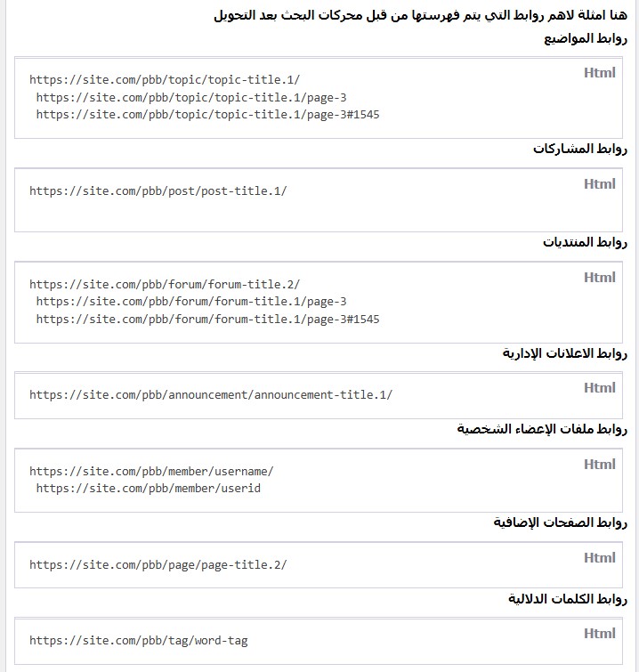
Task: Click the topic-title.1/ URL in first code box
Action: click(x=165, y=80)
